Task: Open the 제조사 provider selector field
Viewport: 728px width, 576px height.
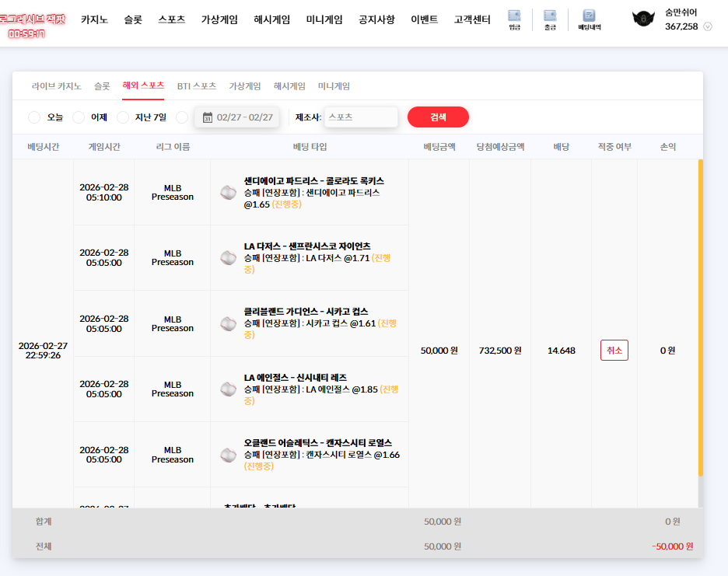Action: pos(361,117)
